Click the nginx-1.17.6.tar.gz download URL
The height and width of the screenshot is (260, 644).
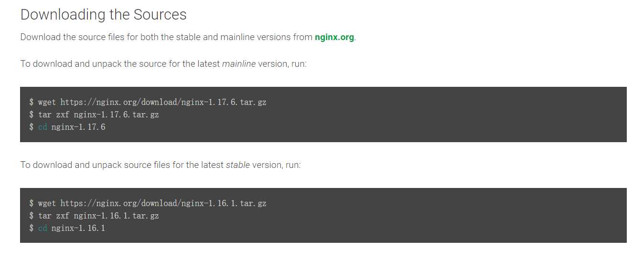[163, 102]
